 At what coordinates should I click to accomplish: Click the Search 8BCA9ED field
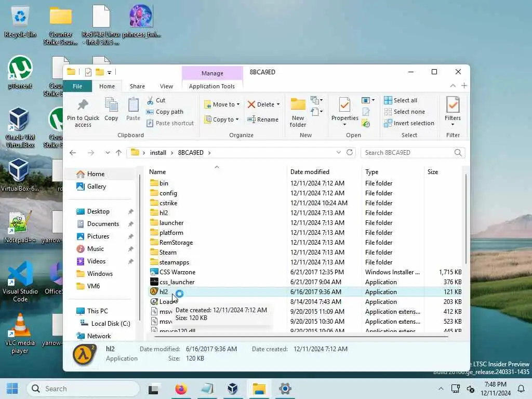413,153
